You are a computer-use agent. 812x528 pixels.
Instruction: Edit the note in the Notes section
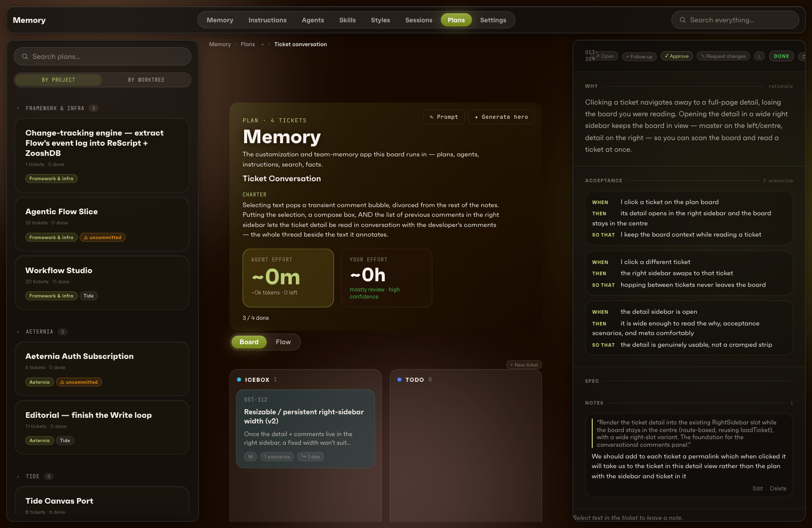758,489
